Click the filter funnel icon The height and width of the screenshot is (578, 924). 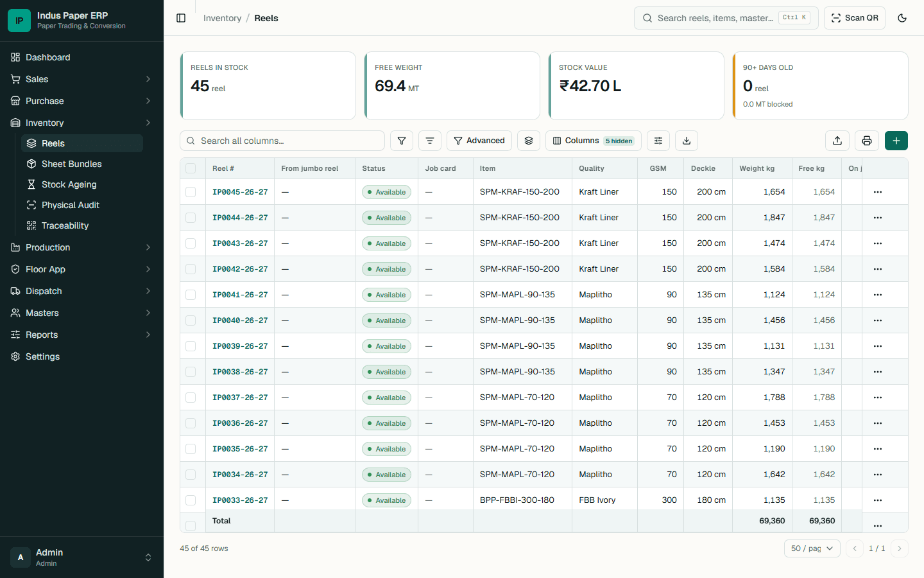click(402, 141)
